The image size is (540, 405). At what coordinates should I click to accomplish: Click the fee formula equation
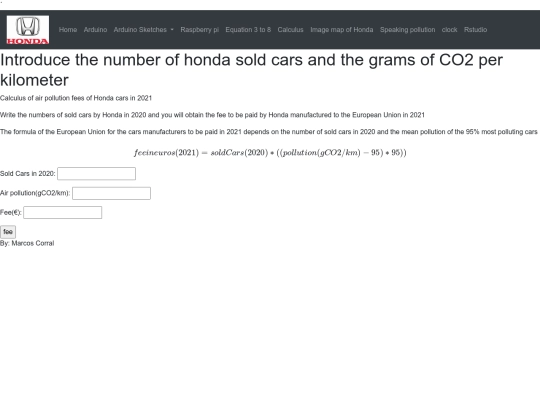[x=270, y=153]
